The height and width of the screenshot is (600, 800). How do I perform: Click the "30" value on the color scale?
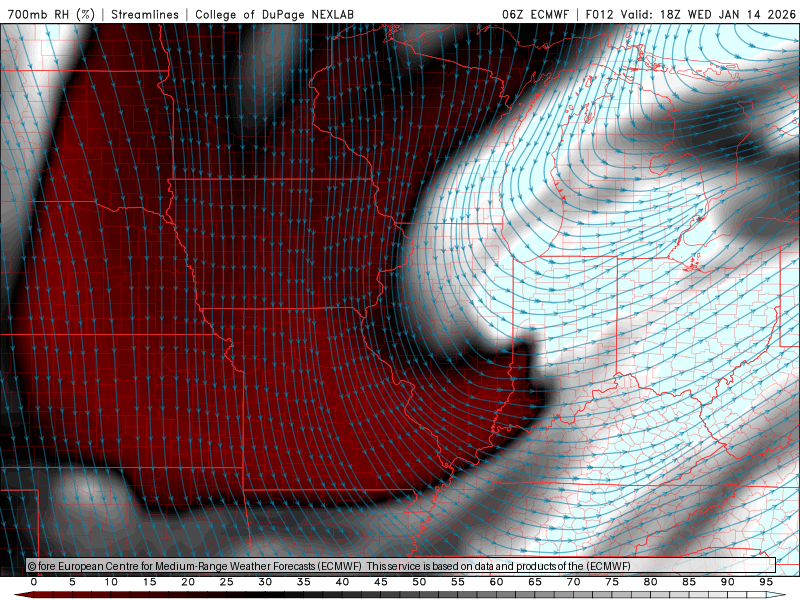(265, 582)
